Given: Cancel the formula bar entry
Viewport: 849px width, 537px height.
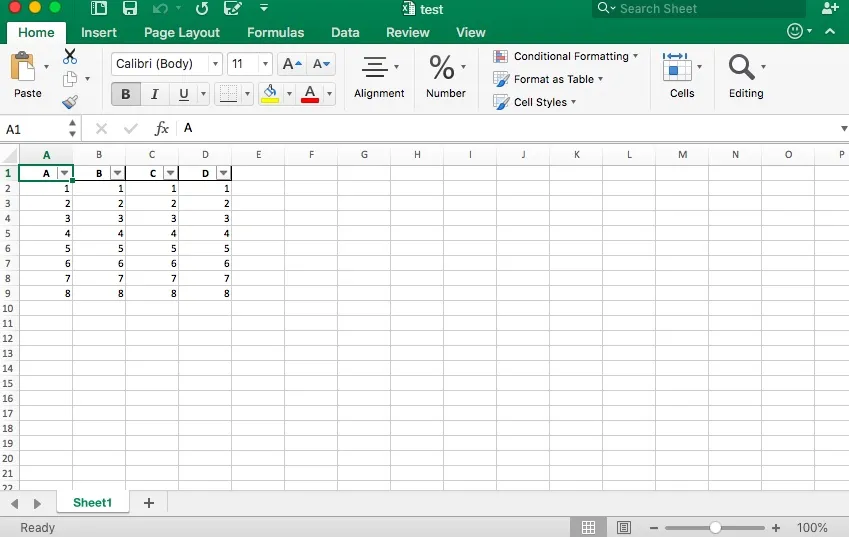Looking at the screenshot, I should (x=101, y=128).
